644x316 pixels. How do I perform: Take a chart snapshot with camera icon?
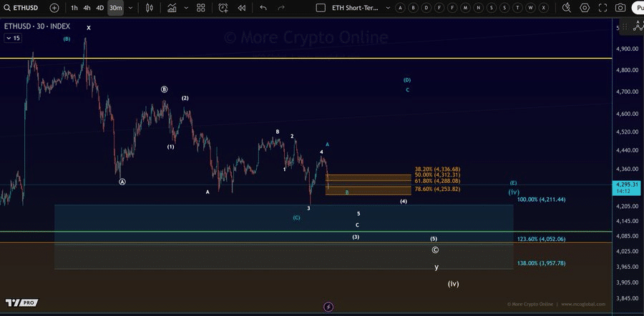(x=620, y=8)
